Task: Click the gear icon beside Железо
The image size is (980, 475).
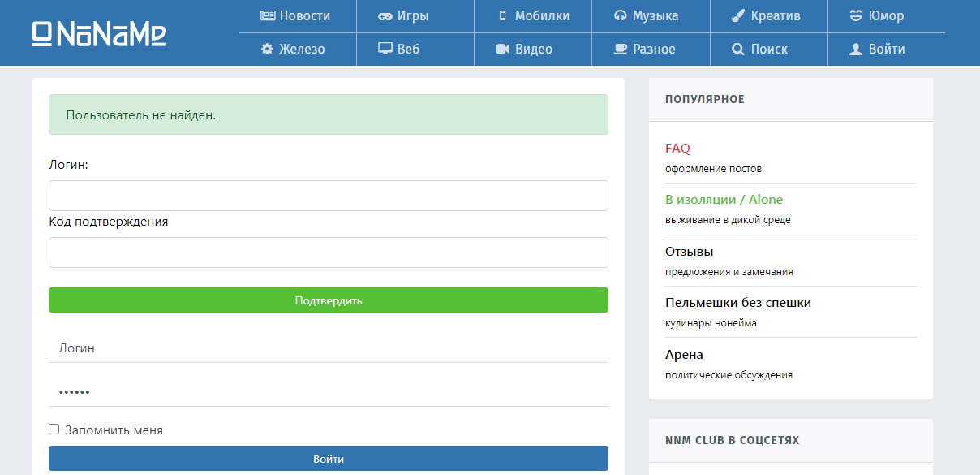Action: coord(267,49)
